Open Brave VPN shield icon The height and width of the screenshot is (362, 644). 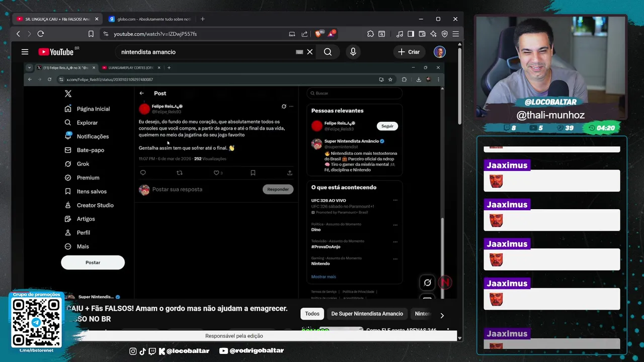(444, 34)
